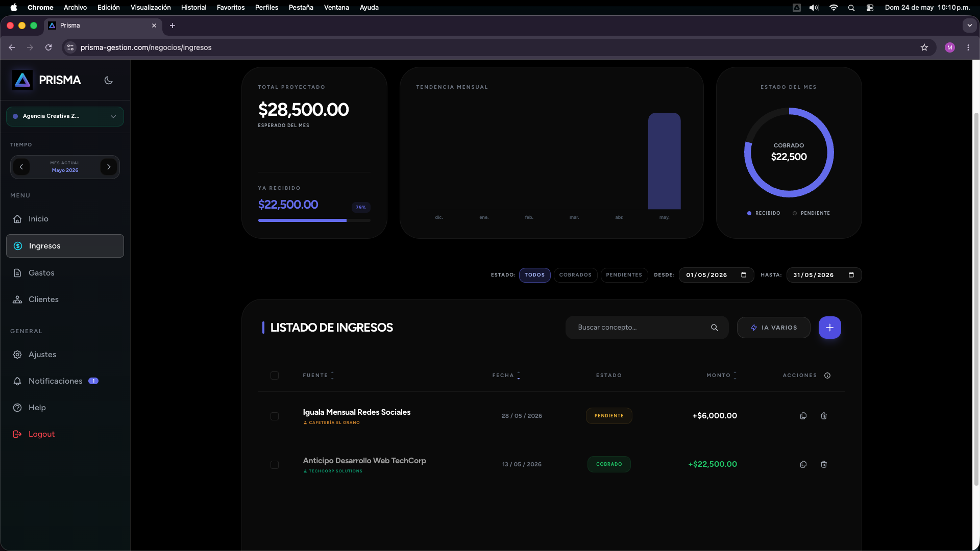The width and height of the screenshot is (980, 551).
Task: Bookmark this page with the star icon
Action: (924, 47)
